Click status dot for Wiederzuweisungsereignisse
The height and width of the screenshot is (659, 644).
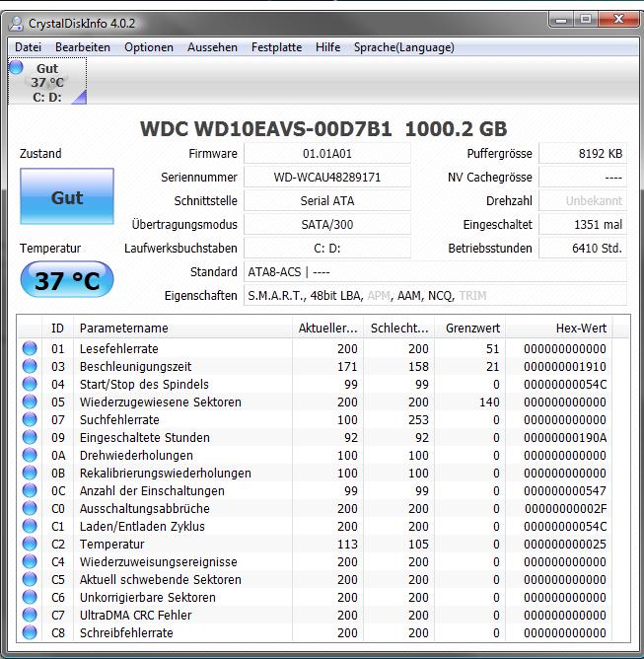click(x=30, y=561)
